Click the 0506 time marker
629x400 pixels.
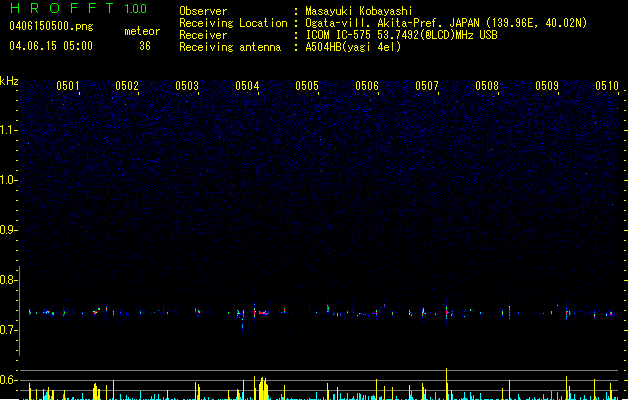click(367, 86)
